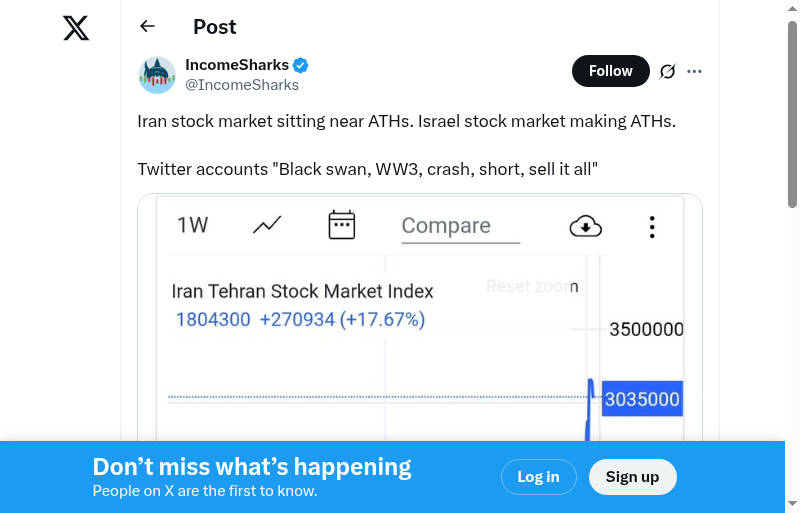This screenshot has height=513, width=800.
Task: Go back using the left arrow
Action: click(148, 27)
